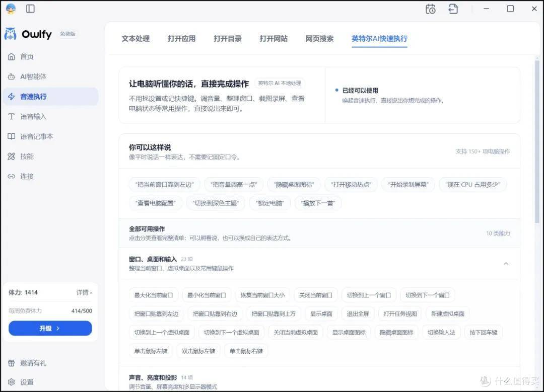This screenshot has width=544, height=392.
Task: Toggle the sidebar panel icon
Action: (x=31, y=9)
